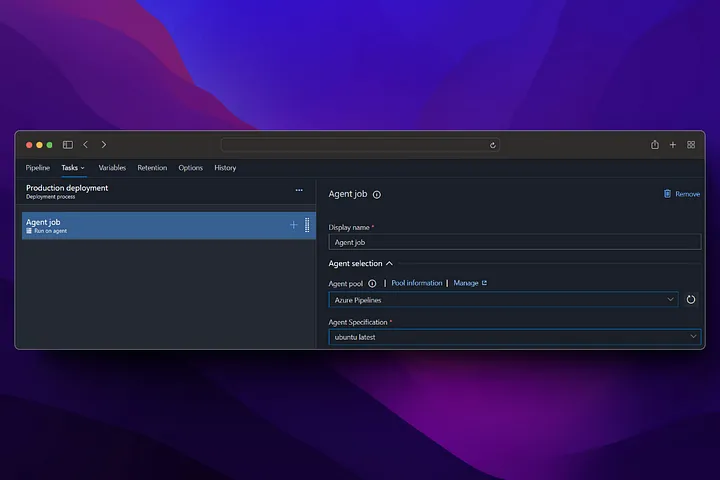Click the 'Run on agent' subtitle text
The image size is (720, 480).
click(x=51, y=231)
